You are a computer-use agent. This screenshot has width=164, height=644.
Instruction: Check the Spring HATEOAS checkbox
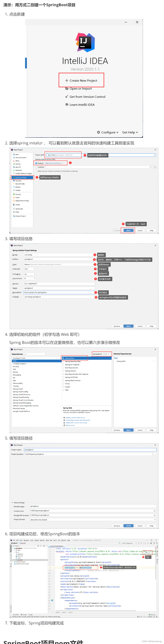(x=63, y=377)
